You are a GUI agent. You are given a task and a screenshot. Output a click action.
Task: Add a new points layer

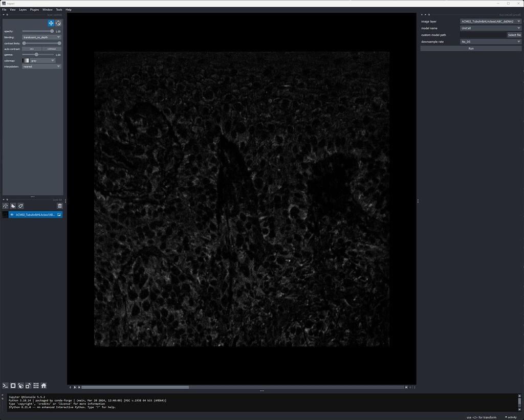click(6, 206)
